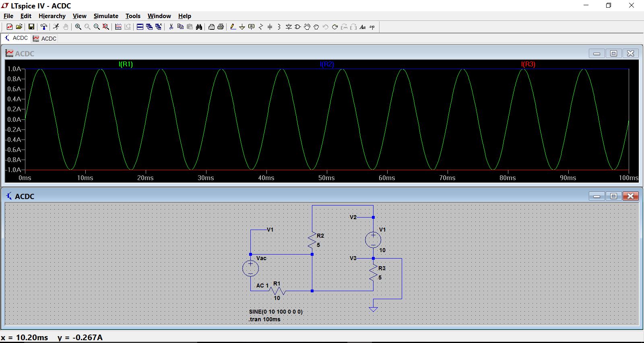Select the Draw Wire pencil tool
Image resolution: width=644 pixels, height=343 pixels.
tap(233, 27)
